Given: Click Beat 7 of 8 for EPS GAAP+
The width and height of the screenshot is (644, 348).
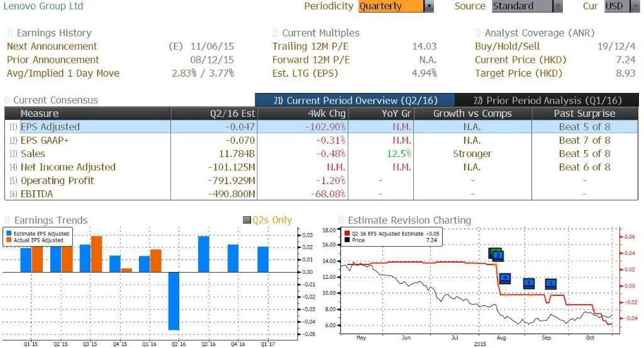Looking at the screenshot, I should [584, 140].
